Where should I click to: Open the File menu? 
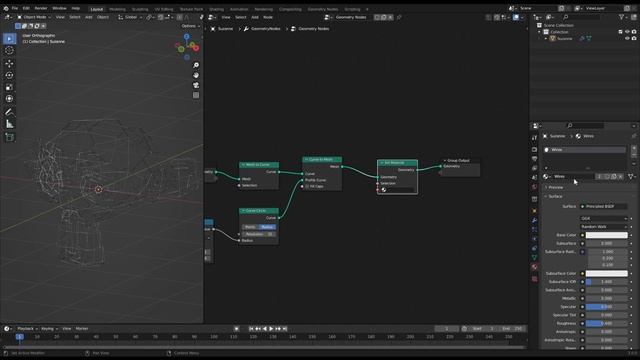[x=15, y=8]
